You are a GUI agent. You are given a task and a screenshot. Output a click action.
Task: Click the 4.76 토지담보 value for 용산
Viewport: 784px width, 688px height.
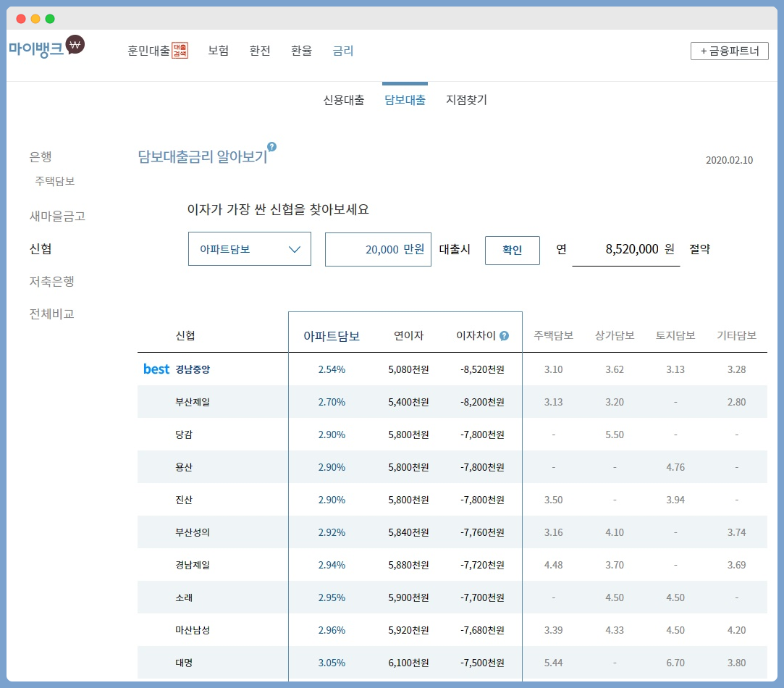[x=675, y=467]
